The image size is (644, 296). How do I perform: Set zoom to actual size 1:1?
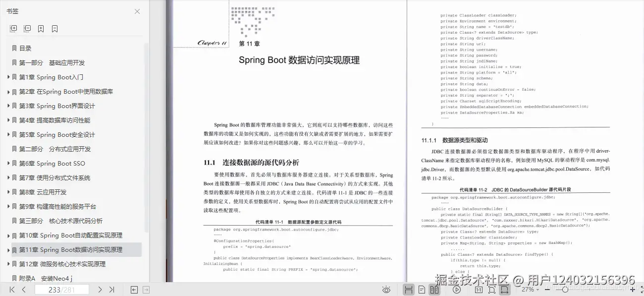tap(479, 290)
